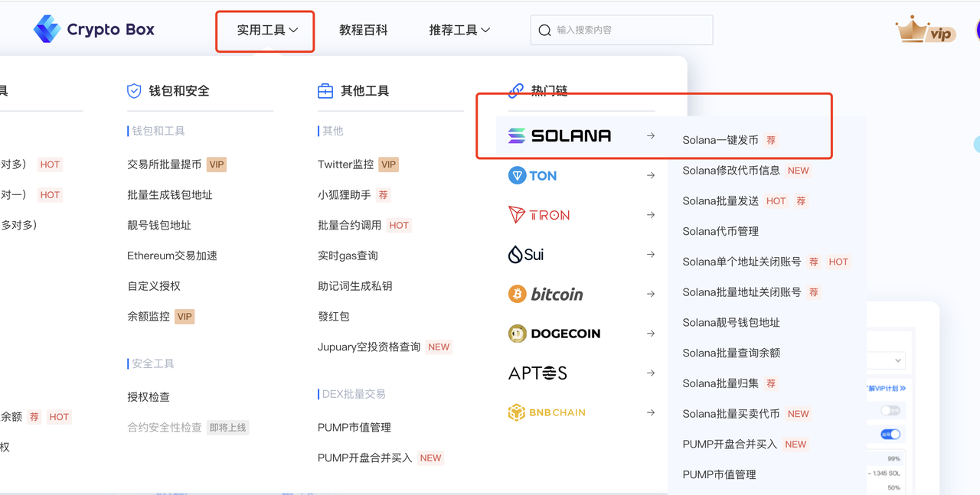This screenshot has width=980, height=495.
Task: Open Solana批量查询余额 link
Action: point(731,353)
